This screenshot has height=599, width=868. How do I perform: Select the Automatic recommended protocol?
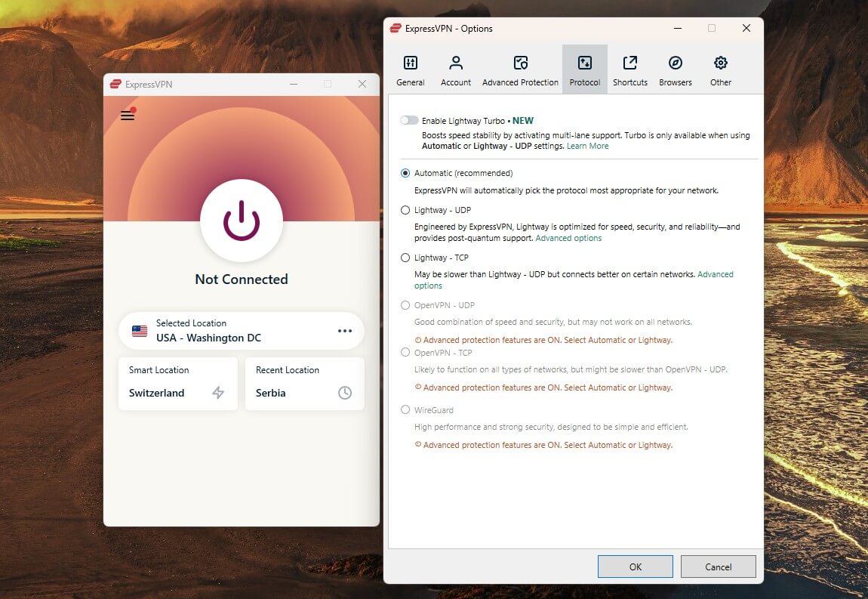click(405, 173)
